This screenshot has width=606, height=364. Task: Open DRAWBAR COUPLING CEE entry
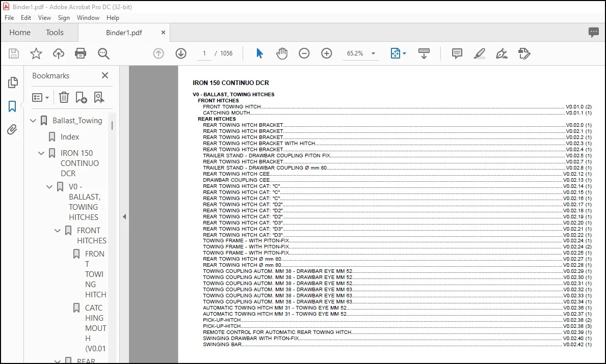(397, 180)
